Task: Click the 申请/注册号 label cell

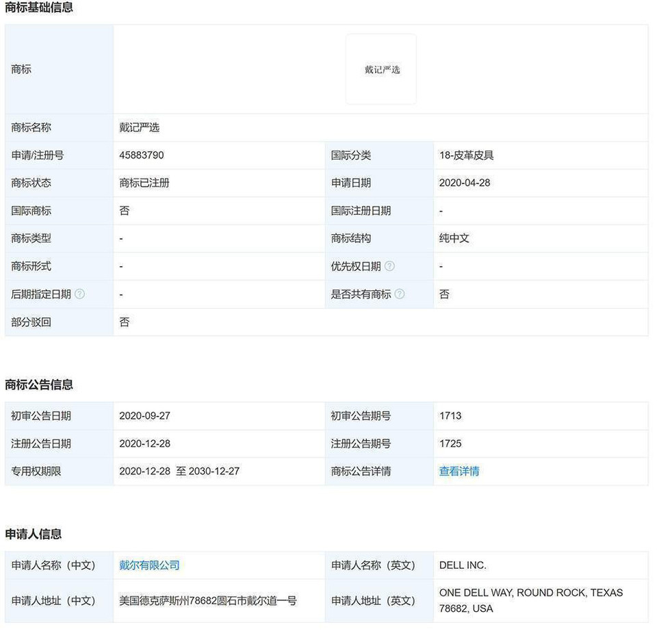Action: coord(59,155)
